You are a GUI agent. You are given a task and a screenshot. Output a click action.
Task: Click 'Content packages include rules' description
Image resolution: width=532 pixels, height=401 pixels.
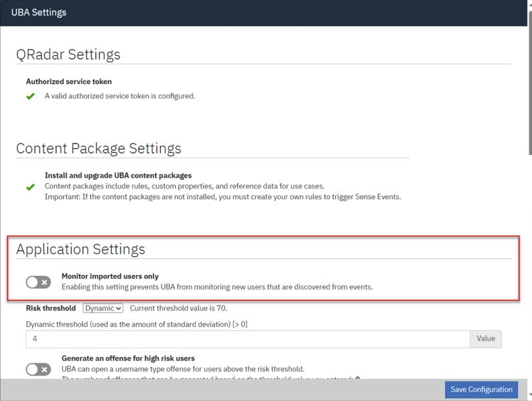coord(184,186)
